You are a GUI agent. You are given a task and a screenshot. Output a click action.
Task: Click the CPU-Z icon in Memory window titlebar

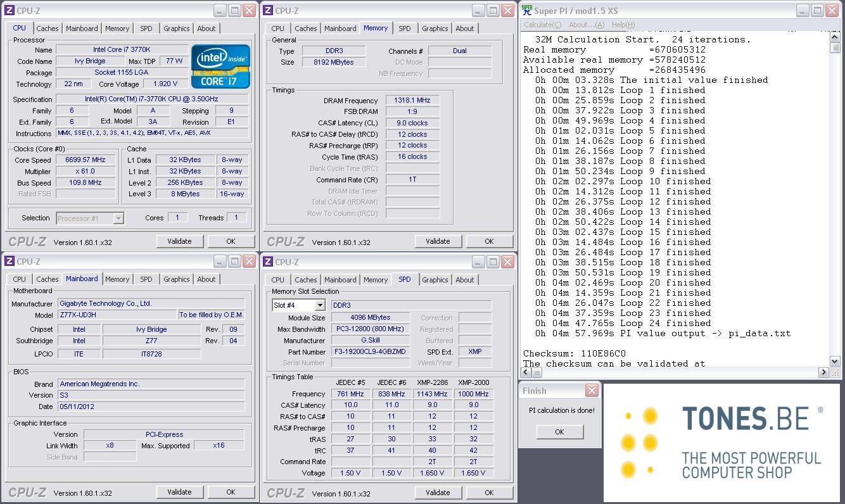click(268, 11)
